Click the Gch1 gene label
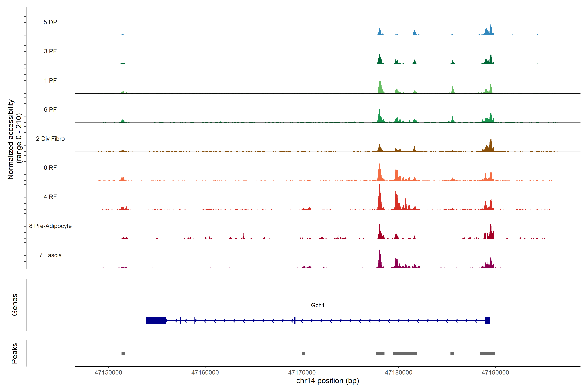588x392 pixels. (x=318, y=305)
